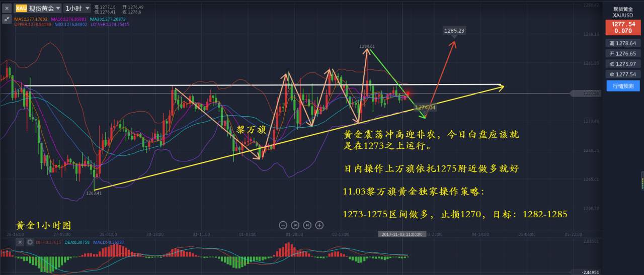Image resolution: width=644 pixels, height=275 pixels.
Task: Click the 1284.01 high price label
Action: (367, 46)
